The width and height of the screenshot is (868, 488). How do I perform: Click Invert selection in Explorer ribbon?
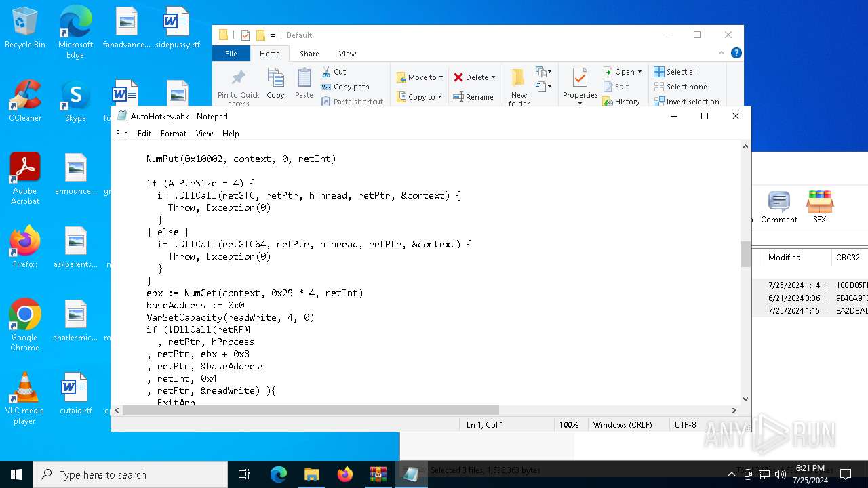[x=686, y=102]
